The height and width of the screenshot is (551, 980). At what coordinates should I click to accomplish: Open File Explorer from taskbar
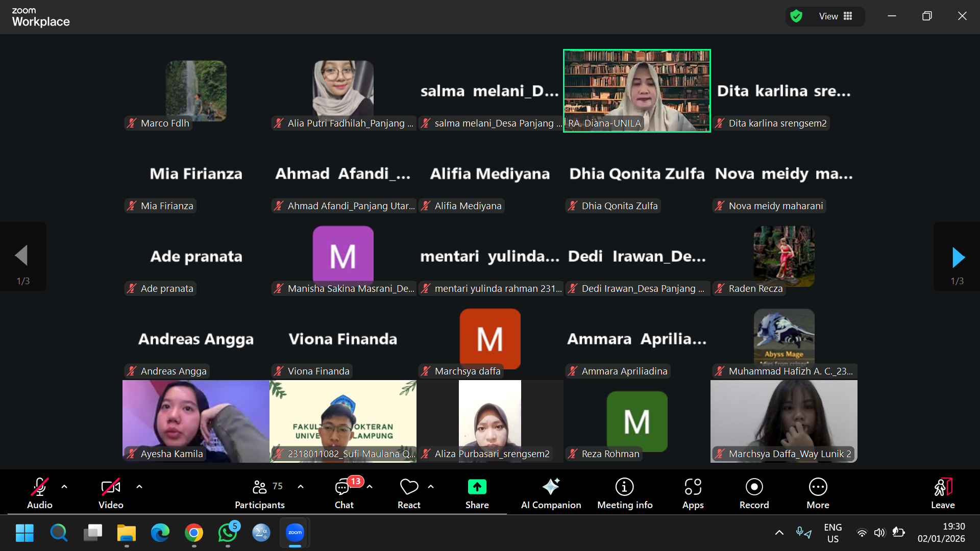pos(127,533)
